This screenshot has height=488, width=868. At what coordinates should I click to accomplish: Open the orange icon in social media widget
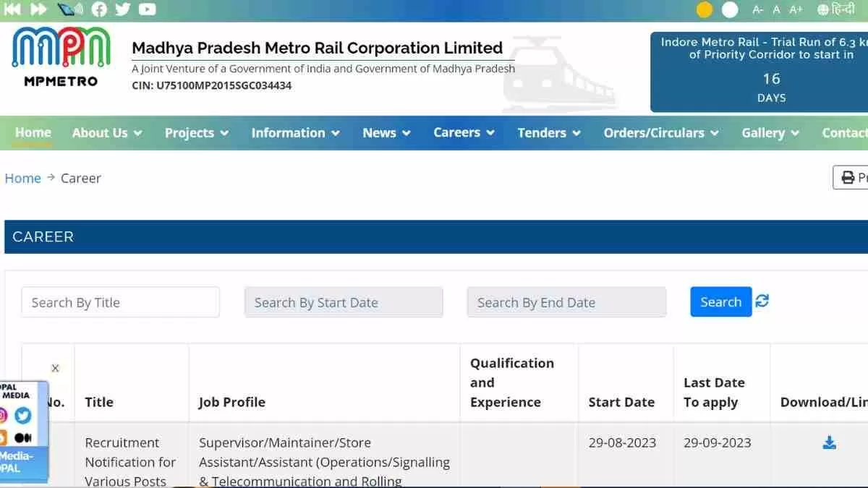click(3, 438)
